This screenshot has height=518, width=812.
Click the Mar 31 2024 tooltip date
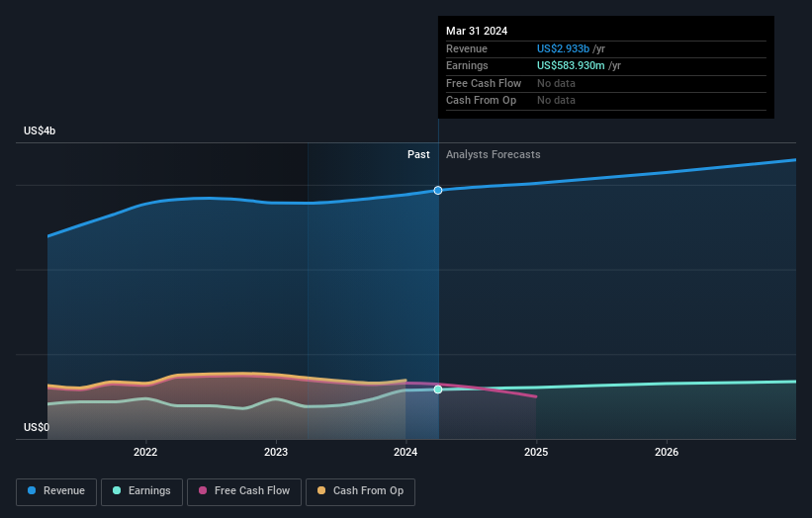[x=477, y=31]
